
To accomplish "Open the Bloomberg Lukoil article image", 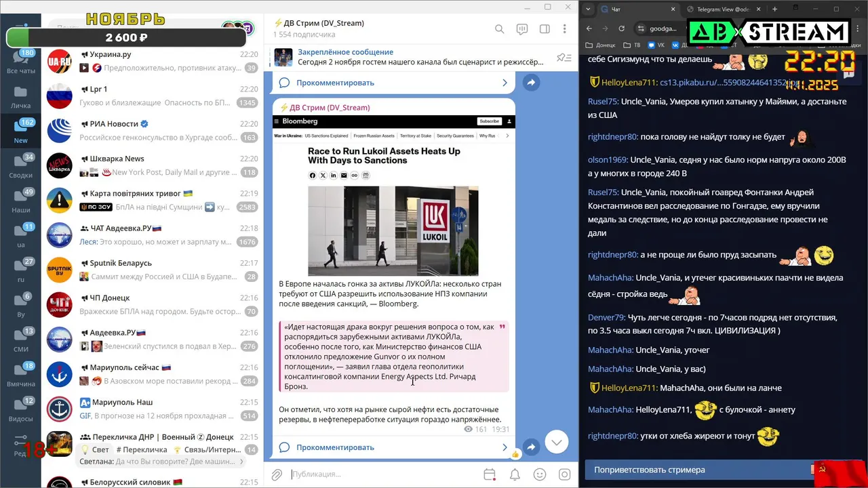I will [x=393, y=196].
